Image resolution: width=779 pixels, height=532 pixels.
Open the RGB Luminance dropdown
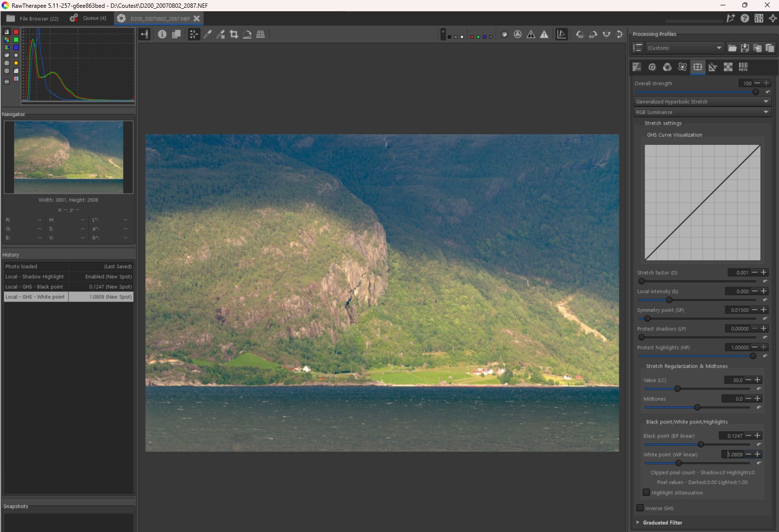[702, 112]
